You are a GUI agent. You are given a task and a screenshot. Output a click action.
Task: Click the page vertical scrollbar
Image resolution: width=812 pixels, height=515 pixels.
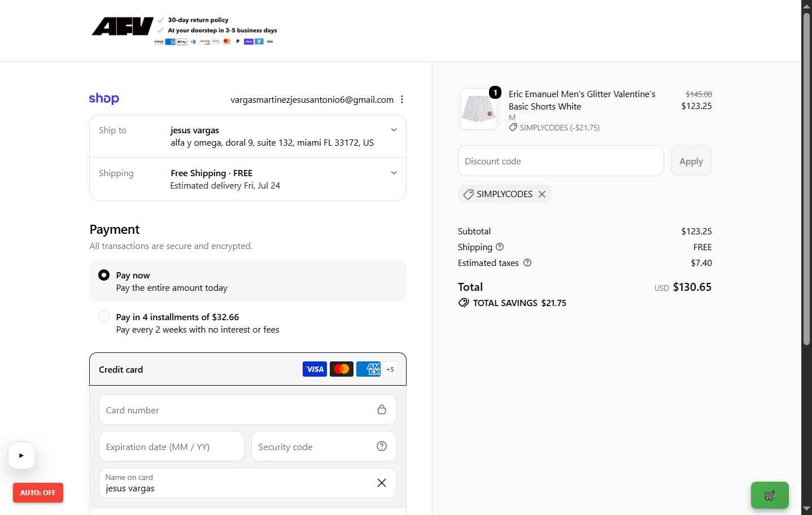(807, 178)
